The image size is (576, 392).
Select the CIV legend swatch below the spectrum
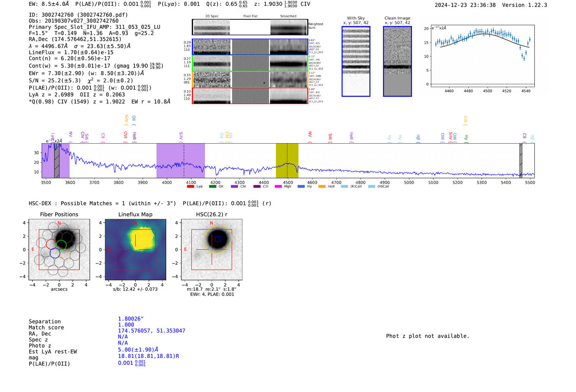tap(235, 186)
